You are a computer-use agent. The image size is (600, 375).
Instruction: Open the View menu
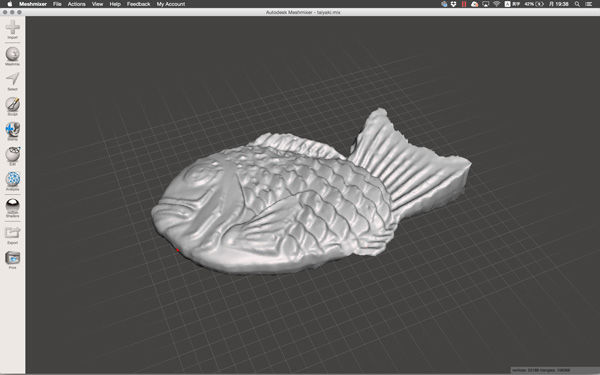point(97,4)
